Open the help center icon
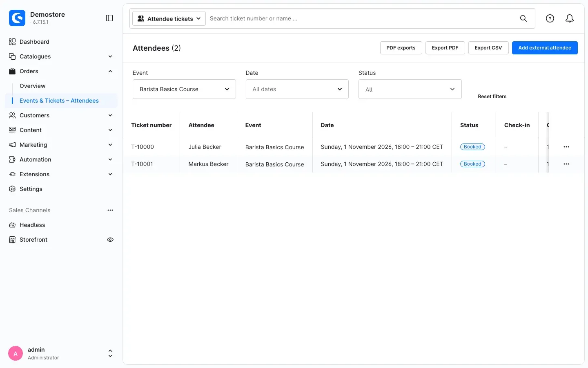Viewport: 588px width, 368px height. pyautogui.click(x=550, y=18)
